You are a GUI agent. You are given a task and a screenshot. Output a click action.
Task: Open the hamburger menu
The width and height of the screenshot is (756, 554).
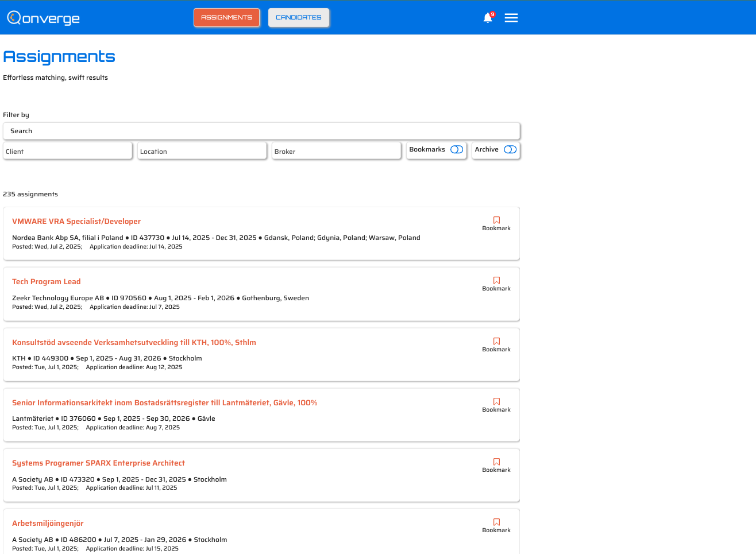(511, 18)
